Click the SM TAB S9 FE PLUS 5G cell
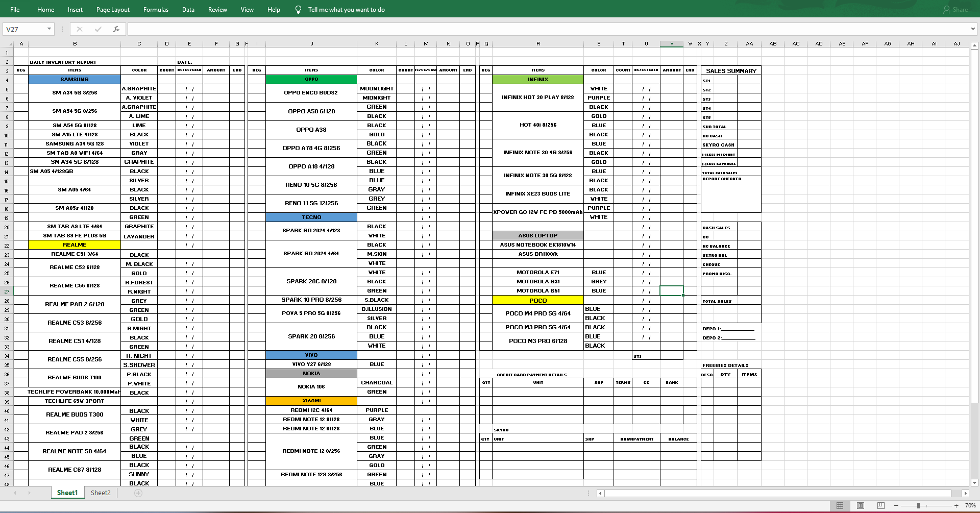This screenshot has width=980, height=513. coord(75,236)
